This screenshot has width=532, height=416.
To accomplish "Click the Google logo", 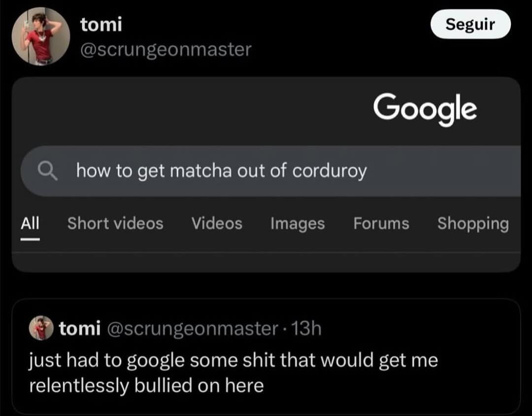I will (426, 109).
